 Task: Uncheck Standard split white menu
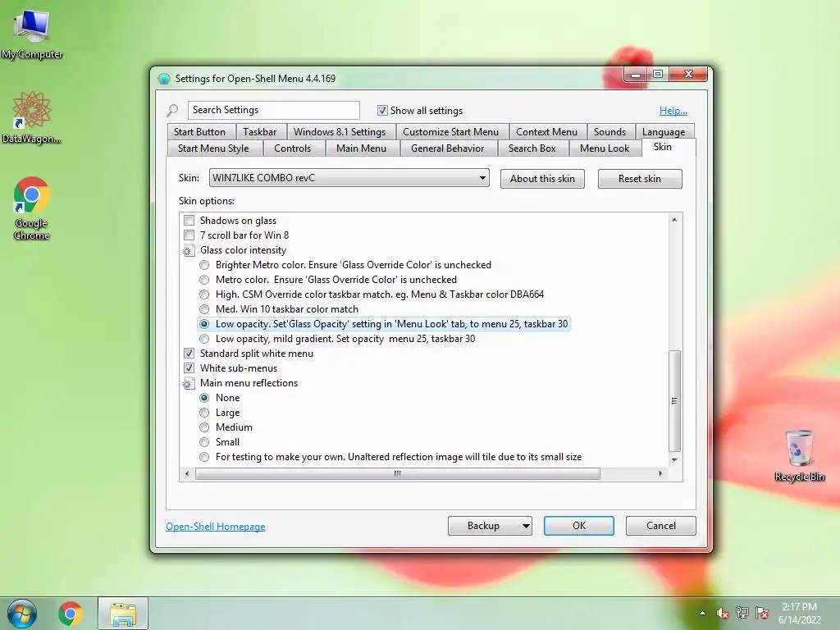point(189,354)
